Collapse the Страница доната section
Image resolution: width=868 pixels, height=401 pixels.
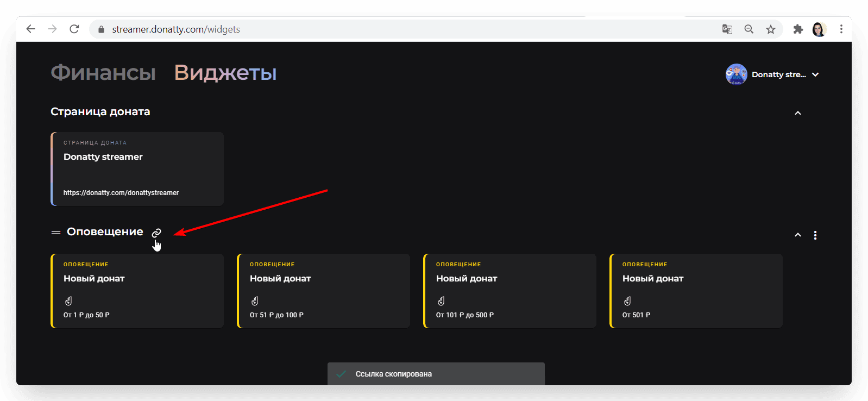coord(797,113)
